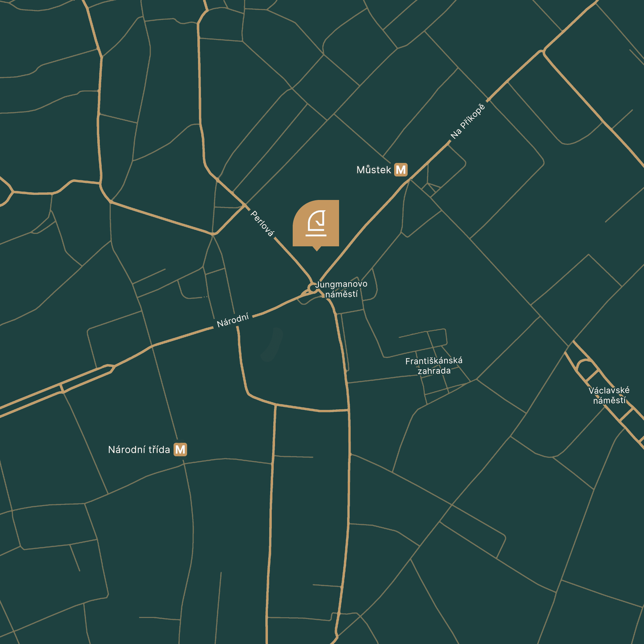The width and height of the screenshot is (644, 644).
Task: Click the Jungmanovo náměstí text label
Action: (341, 289)
